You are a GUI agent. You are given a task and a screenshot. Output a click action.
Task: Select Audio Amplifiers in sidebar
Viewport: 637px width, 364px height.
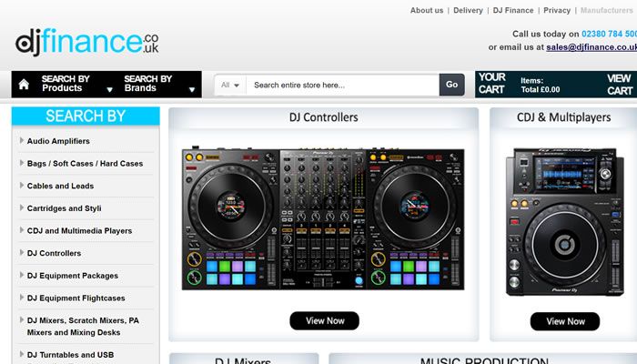coord(58,141)
